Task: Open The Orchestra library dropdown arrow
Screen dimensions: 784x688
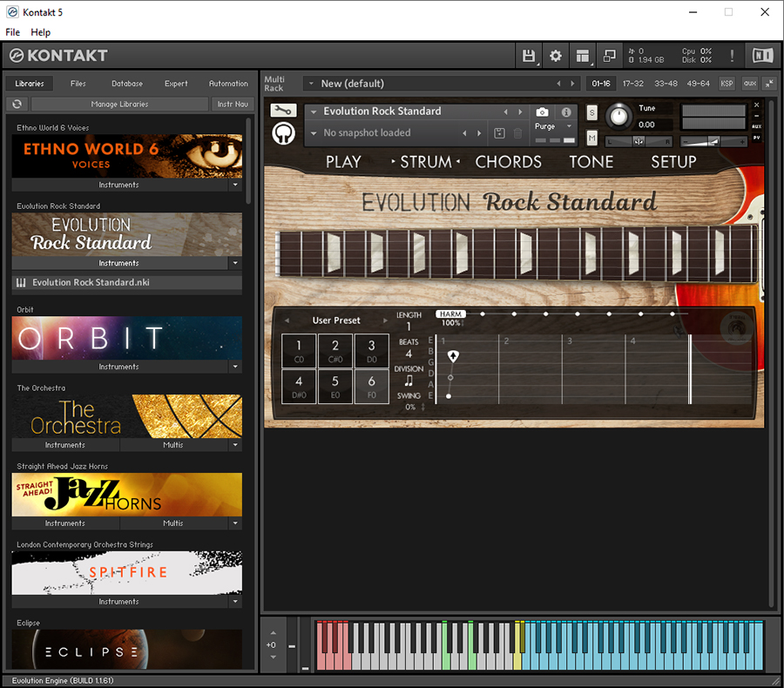Action: tap(235, 445)
